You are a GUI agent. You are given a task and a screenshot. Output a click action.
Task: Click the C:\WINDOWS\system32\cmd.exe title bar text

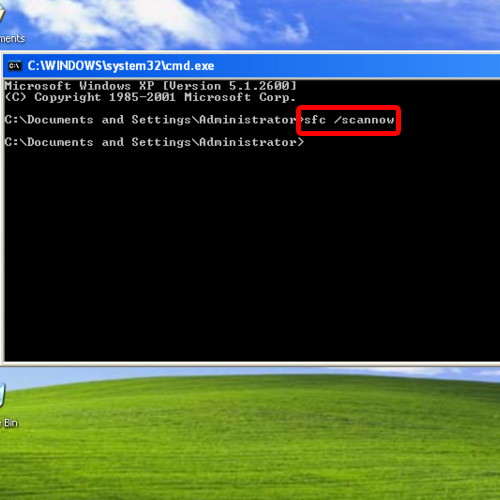coord(121,66)
